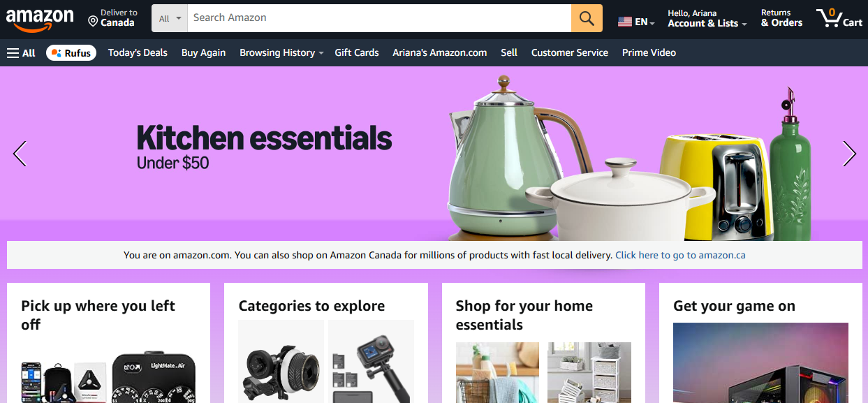The image size is (868, 403).
Task: Open Today's Deals
Action: tap(138, 52)
